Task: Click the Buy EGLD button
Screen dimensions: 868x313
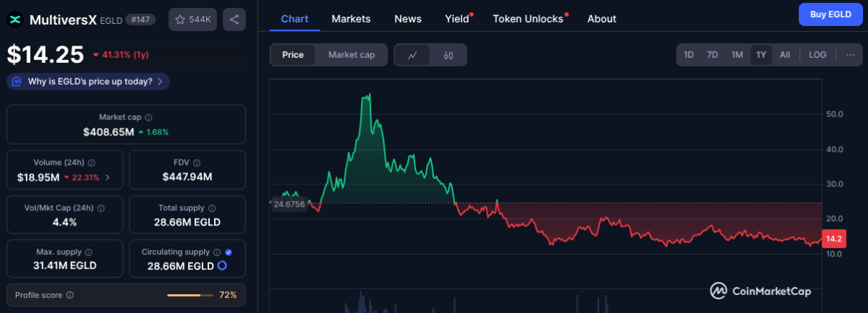Action: (830, 14)
